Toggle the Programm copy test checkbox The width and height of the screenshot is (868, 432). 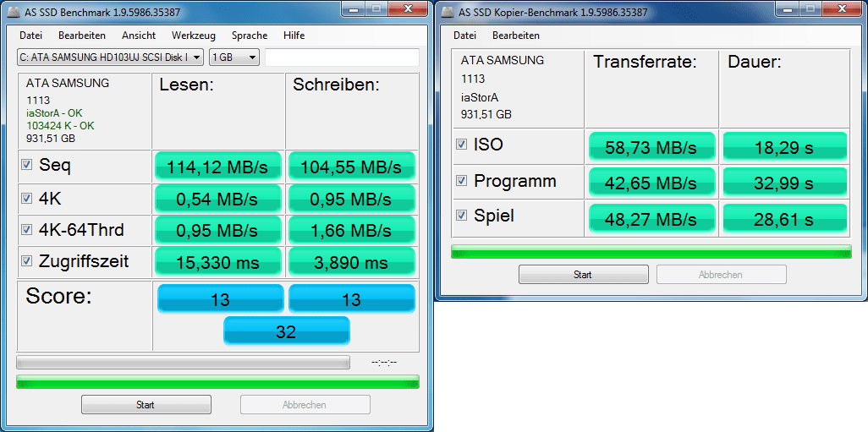[x=460, y=180]
